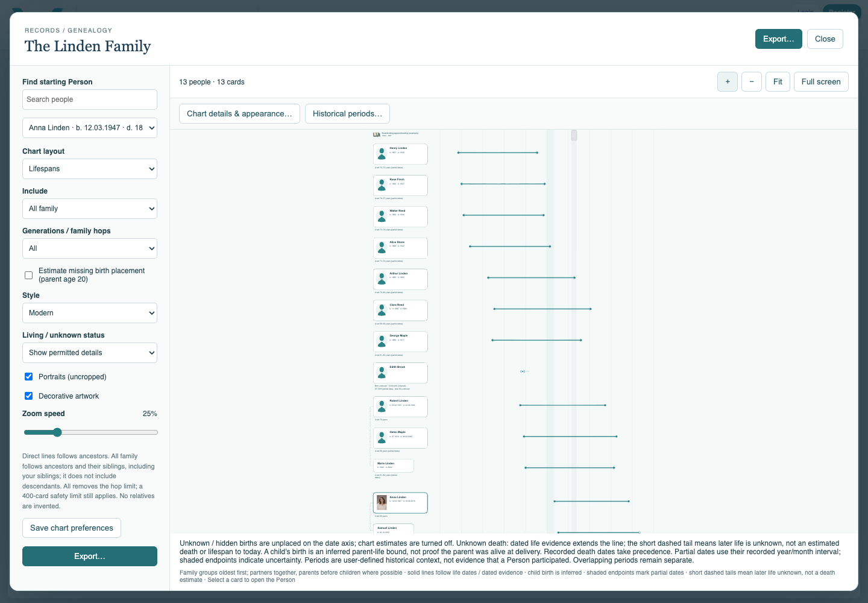Close the Linden Family dialog

coord(825,39)
